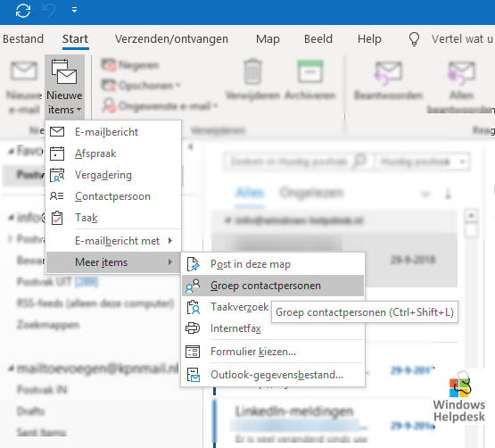This screenshot has width=495, height=448.
Task: Open the 'Huidig postvak' scope dropdown
Action: click(423, 162)
